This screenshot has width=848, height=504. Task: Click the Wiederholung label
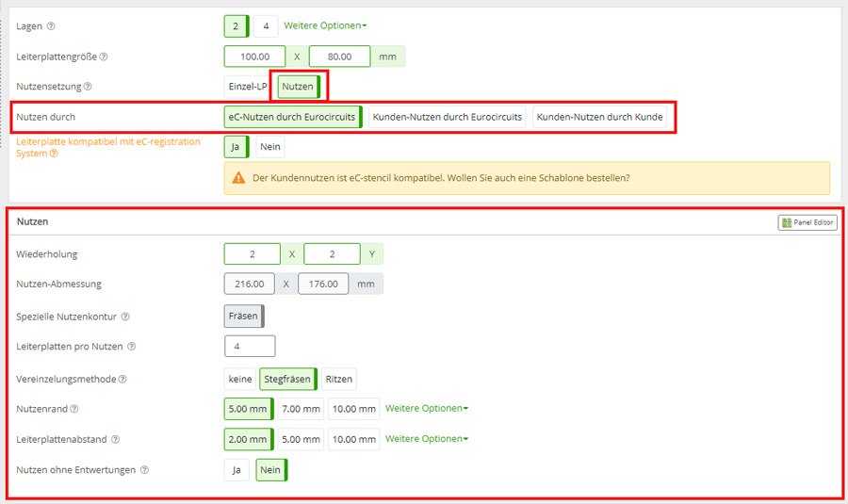(x=46, y=254)
